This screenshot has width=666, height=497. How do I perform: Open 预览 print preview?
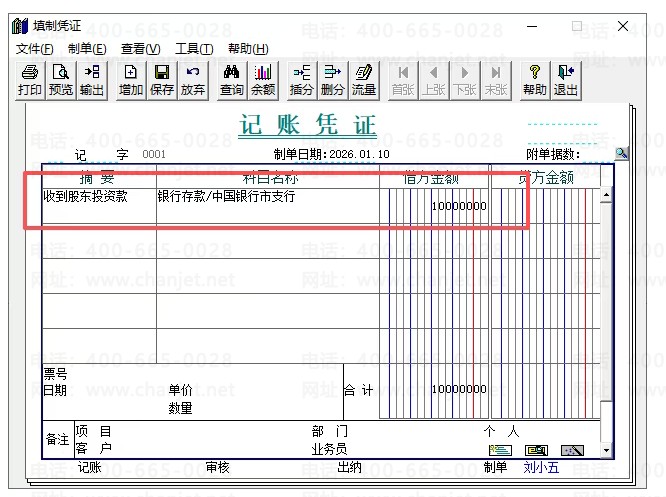point(61,80)
